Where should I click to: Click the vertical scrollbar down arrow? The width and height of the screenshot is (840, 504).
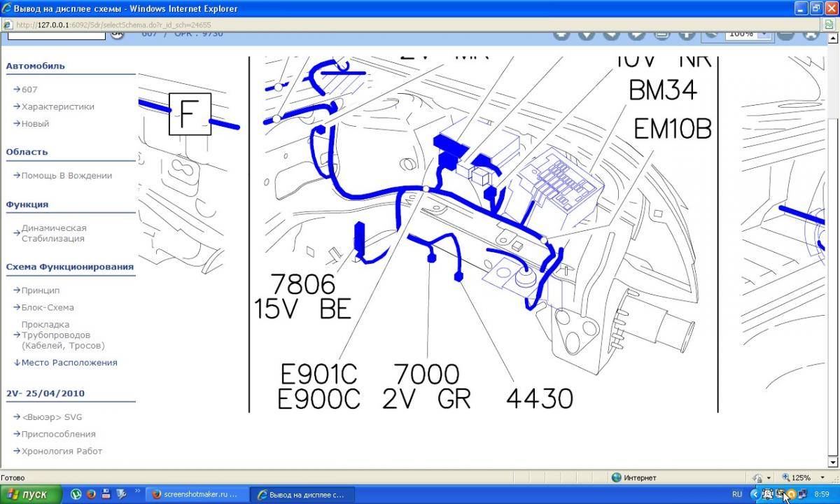coord(832,462)
